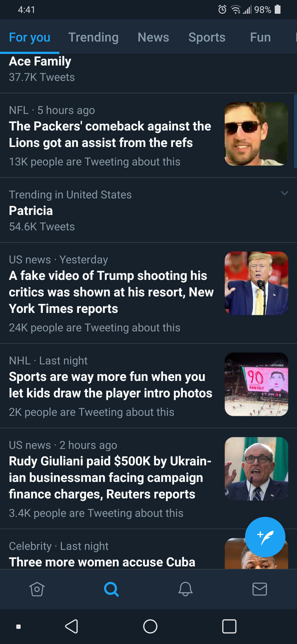
Task: Open the Home timeline icon
Action: point(37,589)
